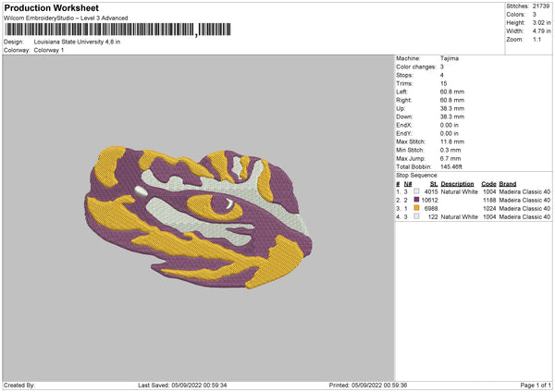This screenshot has width=555, height=392.
Task: Click the 'Stop Sequence:' label
Action: tap(417, 176)
